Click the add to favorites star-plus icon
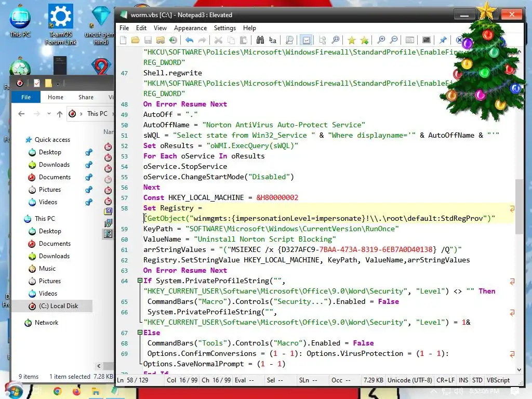The width and height of the screenshot is (532, 399). click(x=364, y=41)
